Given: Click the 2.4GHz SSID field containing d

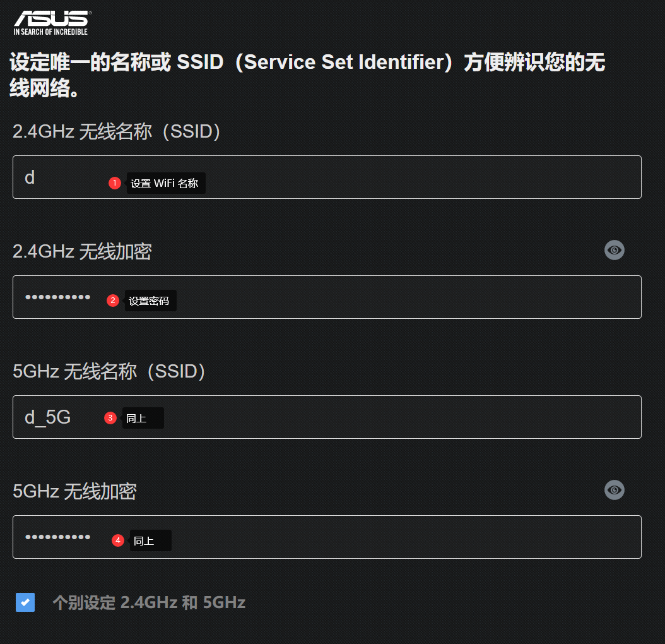Looking at the screenshot, I should click(x=327, y=177).
